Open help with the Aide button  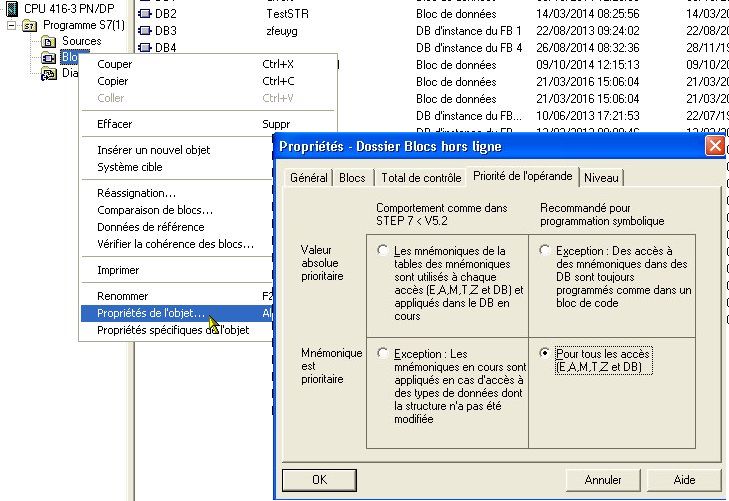click(x=684, y=479)
